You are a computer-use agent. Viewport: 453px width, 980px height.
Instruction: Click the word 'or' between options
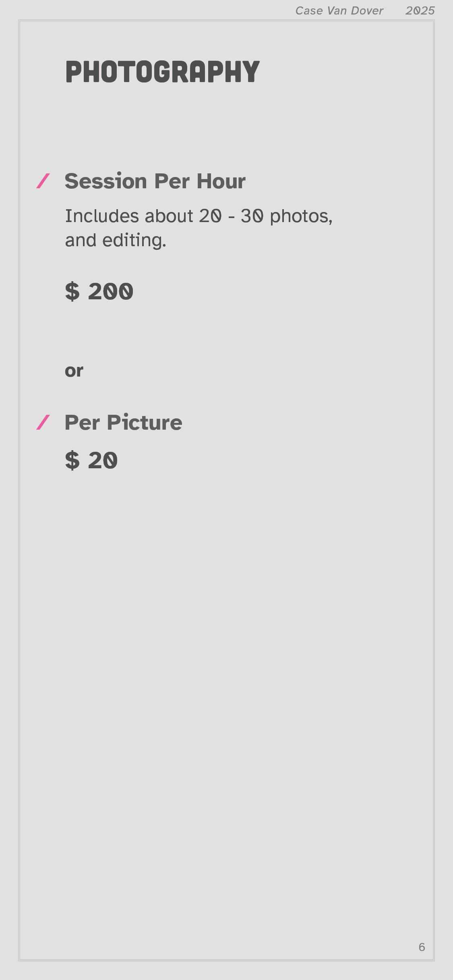pos(74,371)
